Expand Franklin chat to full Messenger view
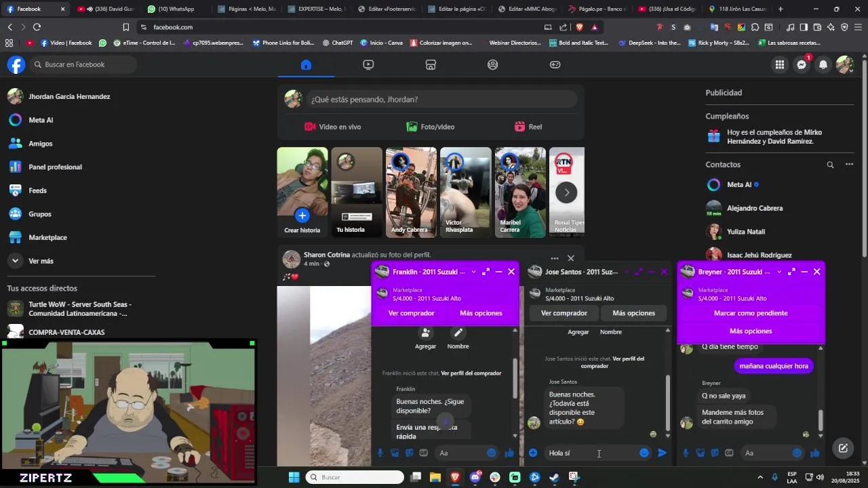Screen dimensions: 868x488 (486, 272)
